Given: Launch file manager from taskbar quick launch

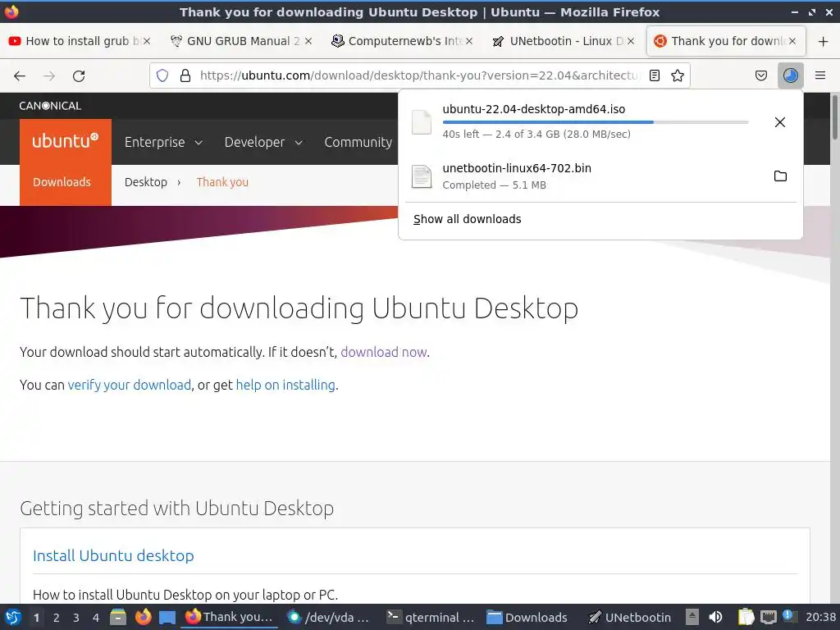Looking at the screenshot, I should pos(118,617).
